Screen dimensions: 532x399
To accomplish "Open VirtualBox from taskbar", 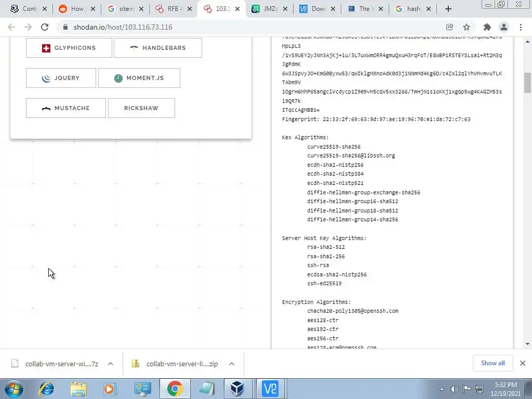I will coord(237,389).
